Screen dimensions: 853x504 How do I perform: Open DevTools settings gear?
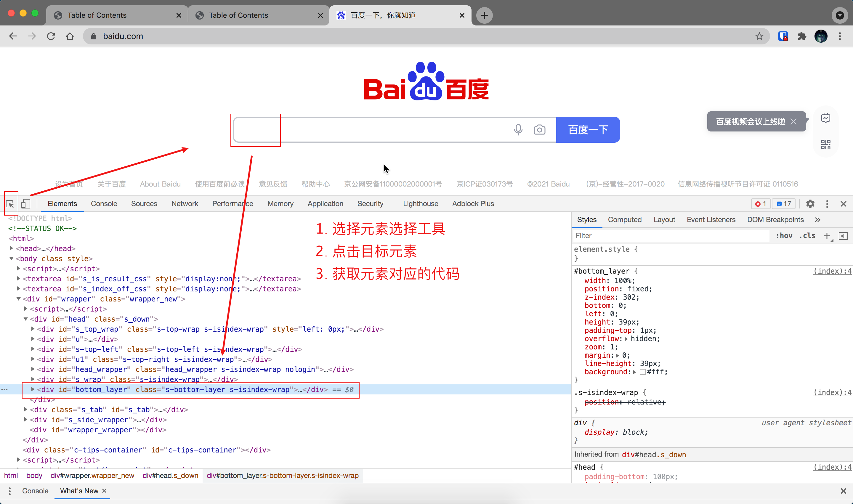(810, 204)
